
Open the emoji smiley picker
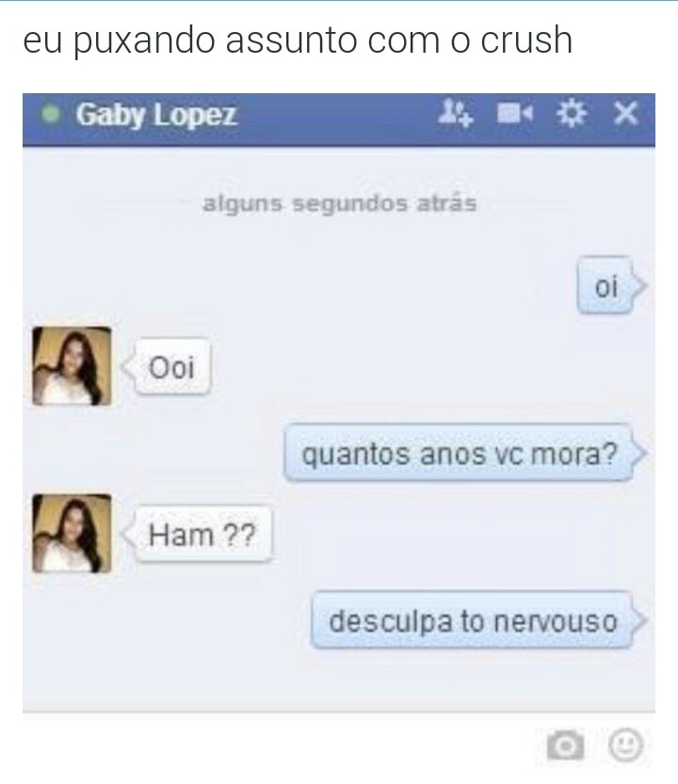pyautogui.click(x=625, y=745)
